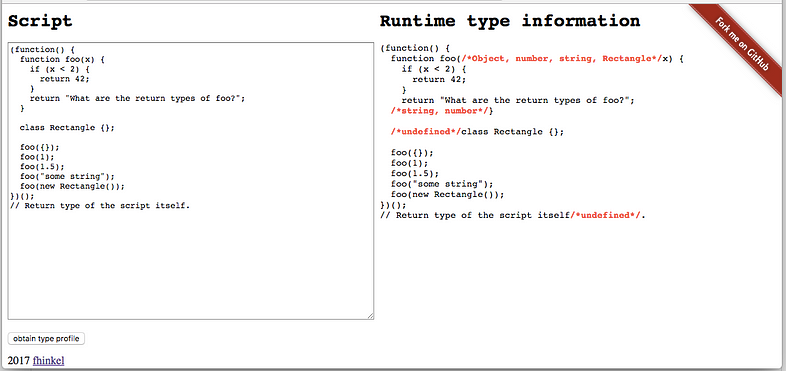Click 'foo(new Rectangle());' line in Script editor

(72, 186)
